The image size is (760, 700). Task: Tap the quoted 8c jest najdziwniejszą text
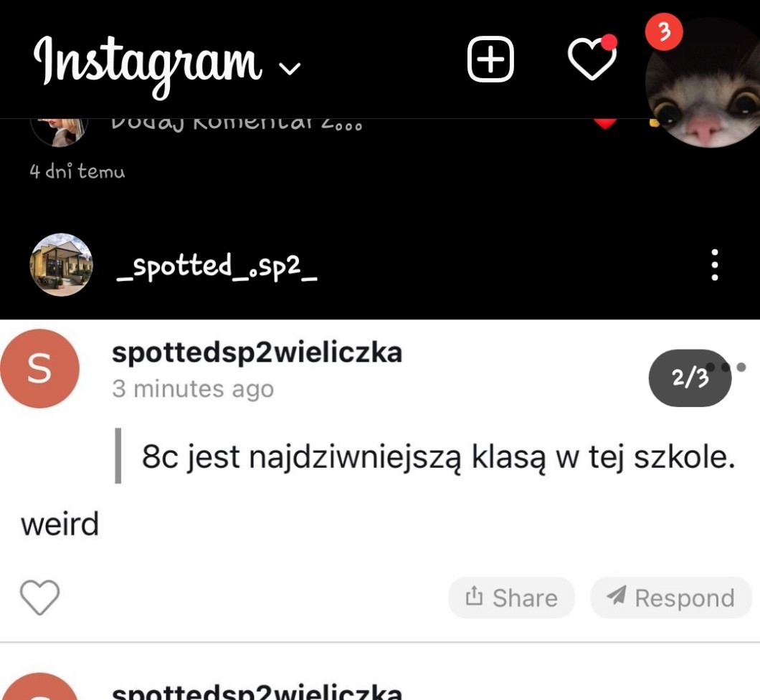tap(438, 456)
